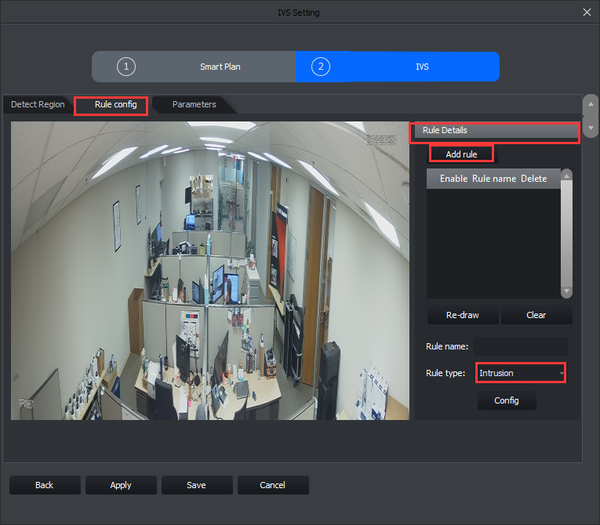Expand the Rule type dropdown
Image resolution: width=600 pixels, height=525 pixels.
coord(520,373)
